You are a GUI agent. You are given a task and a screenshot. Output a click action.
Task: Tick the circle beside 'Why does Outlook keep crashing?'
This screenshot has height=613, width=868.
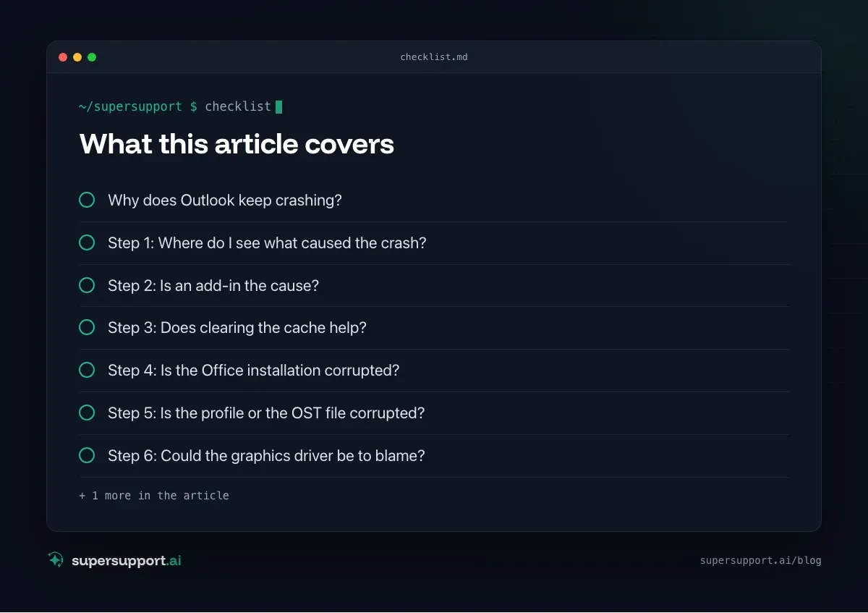87,200
